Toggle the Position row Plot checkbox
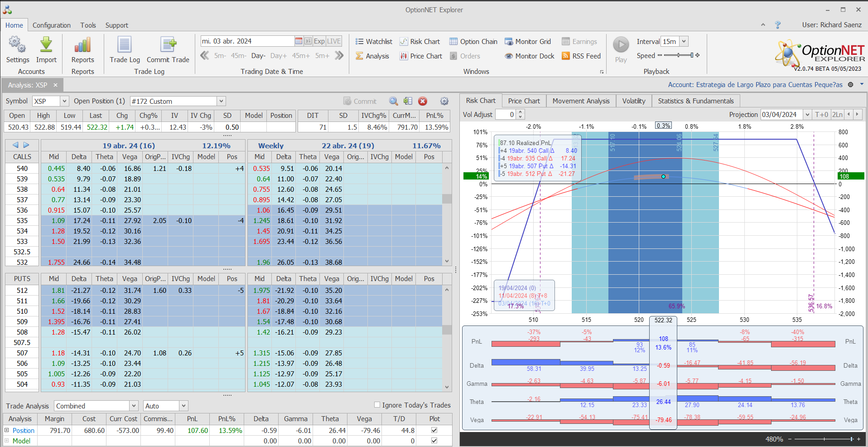The height and width of the screenshot is (447, 868). (434, 430)
